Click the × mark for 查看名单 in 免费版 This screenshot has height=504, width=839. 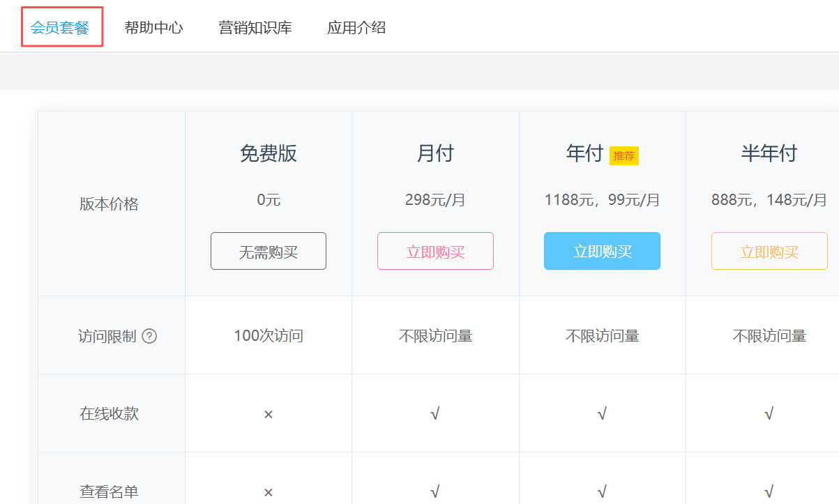(269, 492)
